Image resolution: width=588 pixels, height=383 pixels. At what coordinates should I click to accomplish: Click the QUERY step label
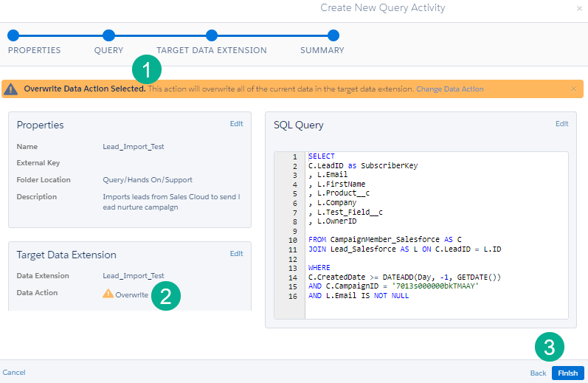pos(108,51)
